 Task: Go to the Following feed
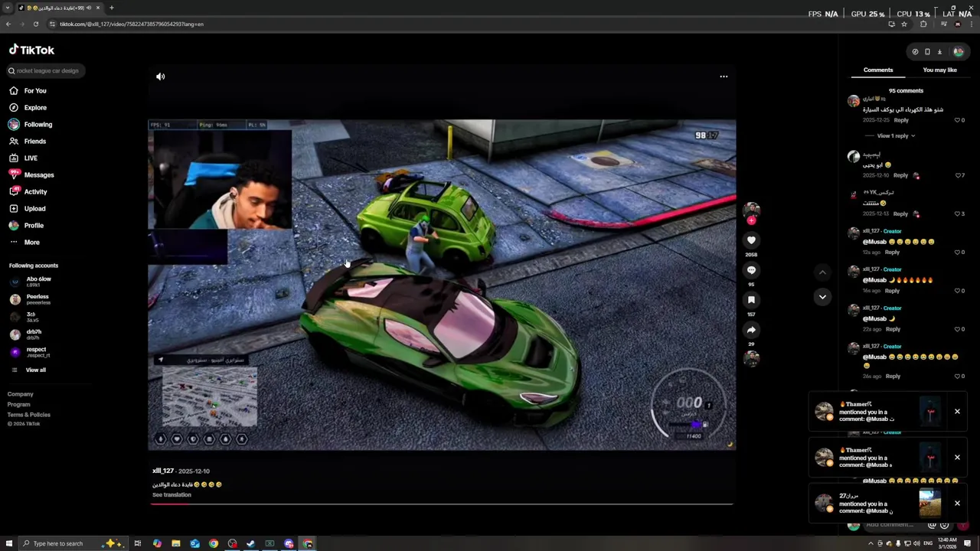31,124
